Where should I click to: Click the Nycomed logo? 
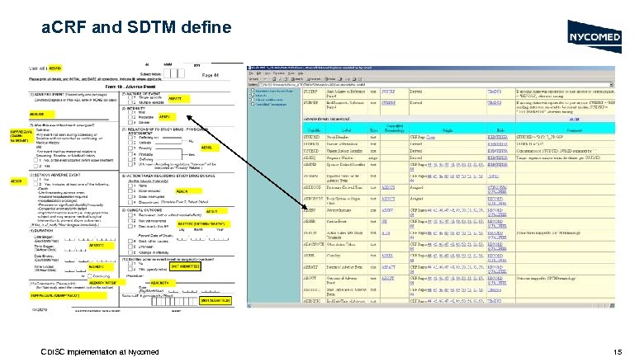pos(594,36)
